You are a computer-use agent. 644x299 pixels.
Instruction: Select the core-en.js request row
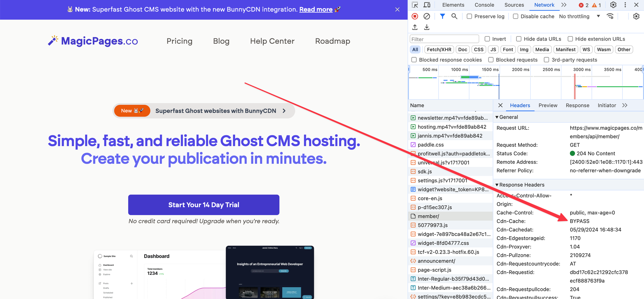click(x=450, y=198)
